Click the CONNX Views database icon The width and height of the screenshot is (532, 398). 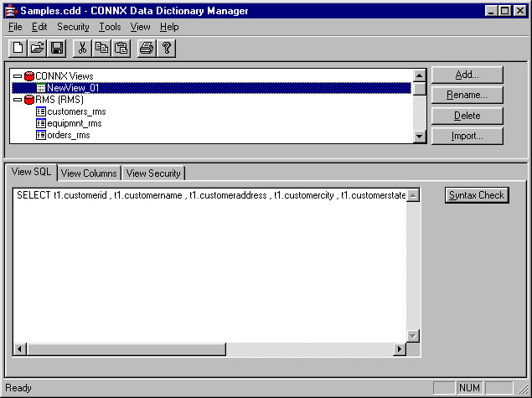point(29,76)
